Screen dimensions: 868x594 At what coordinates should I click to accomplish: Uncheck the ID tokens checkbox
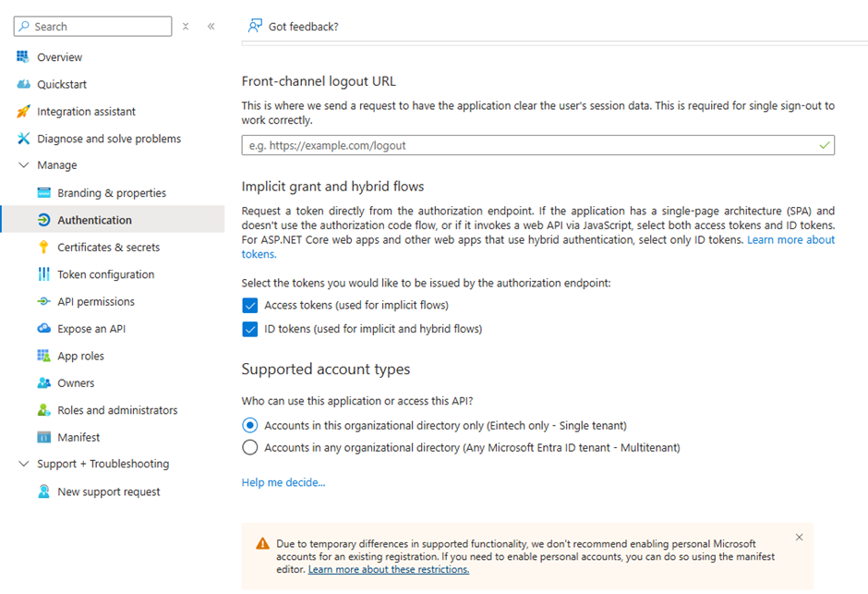pyautogui.click(x=249, y=329)
